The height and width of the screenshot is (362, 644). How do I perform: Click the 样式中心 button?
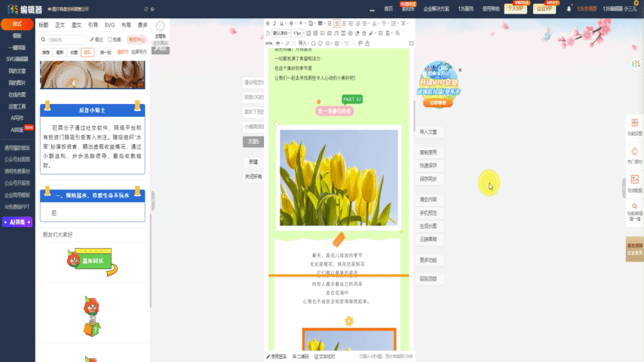coord(136,39)
